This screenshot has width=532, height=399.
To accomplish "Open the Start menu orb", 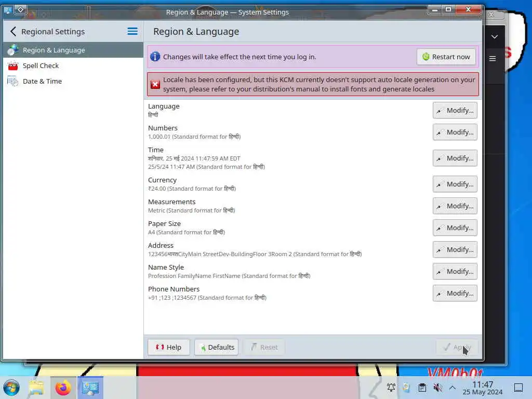I will [11, 388].
